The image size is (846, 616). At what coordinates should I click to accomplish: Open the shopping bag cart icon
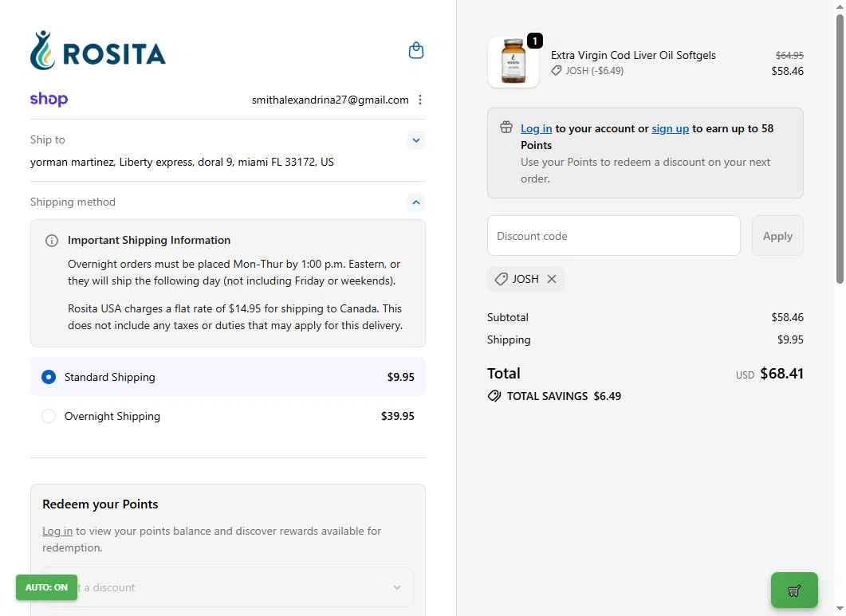(416, 50)
